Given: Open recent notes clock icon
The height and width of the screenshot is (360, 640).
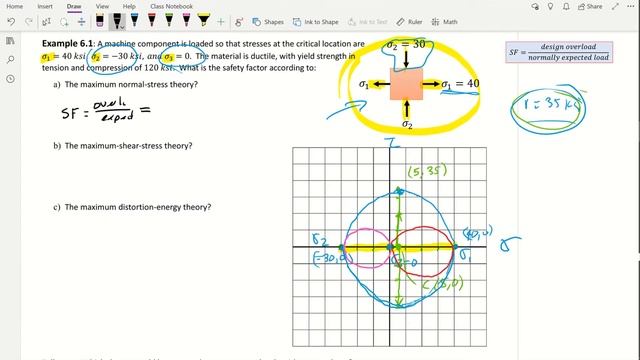Looking at the screenshot, I should click(x=11, y=79).
